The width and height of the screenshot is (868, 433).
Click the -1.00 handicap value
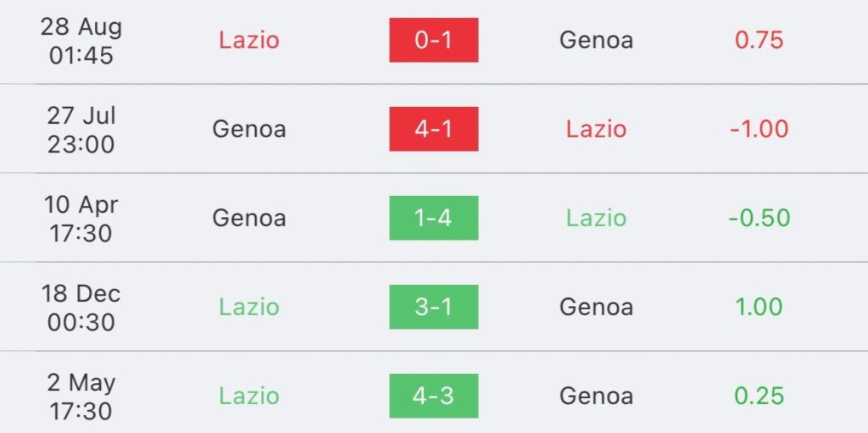(x=759, y=129)
